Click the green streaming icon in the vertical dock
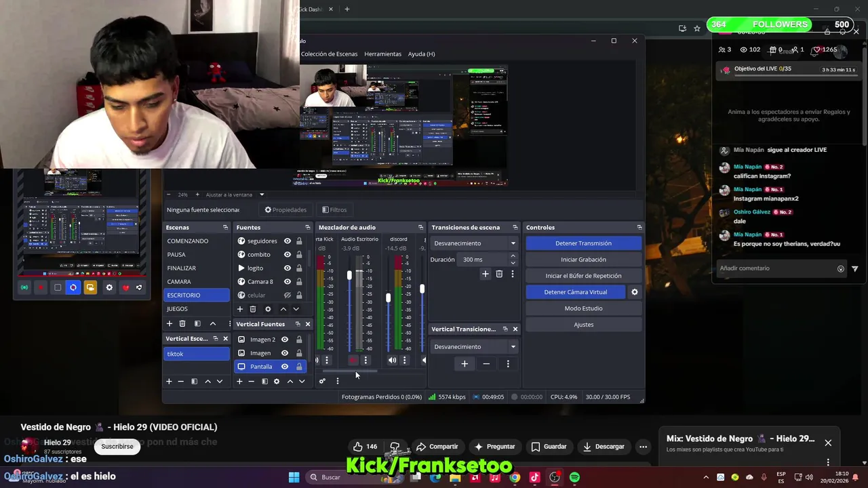The width and height of the screenshot is (868, 488). coord(24,287)
